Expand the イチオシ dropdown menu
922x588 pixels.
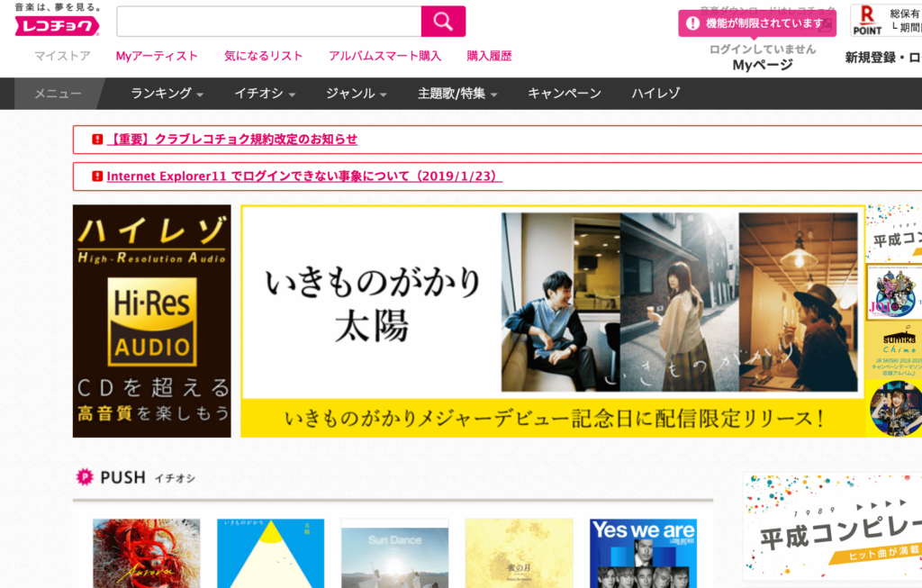265,94
